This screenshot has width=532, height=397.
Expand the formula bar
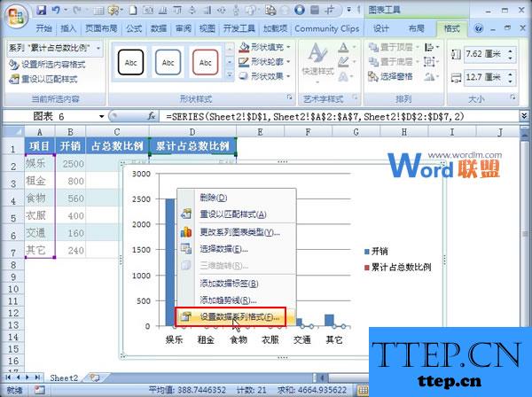(524, 116)
